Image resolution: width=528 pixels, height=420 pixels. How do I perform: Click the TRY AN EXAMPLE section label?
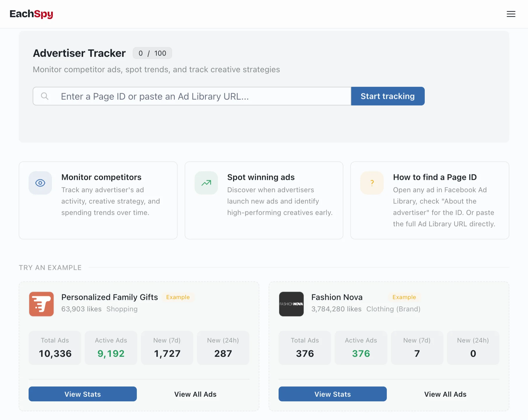(x=50, y=268)
